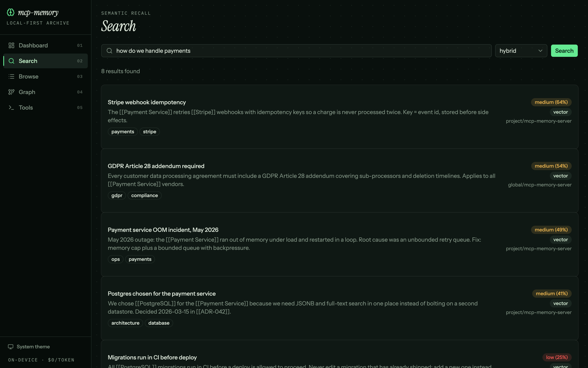Screen dimensions: 588x368
Task: Click project/mcp-memory-server path on Postgres card
Action: click(539, 312)
